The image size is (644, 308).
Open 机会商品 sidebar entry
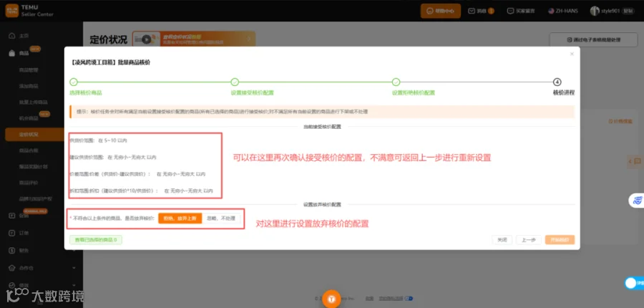click(x=29, y=118)
